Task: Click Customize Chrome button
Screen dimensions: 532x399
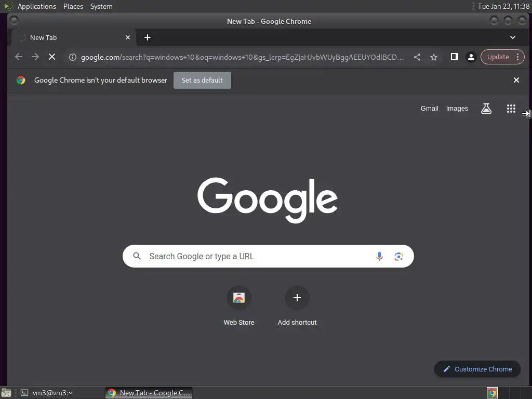Action: [x=477, y=369]
